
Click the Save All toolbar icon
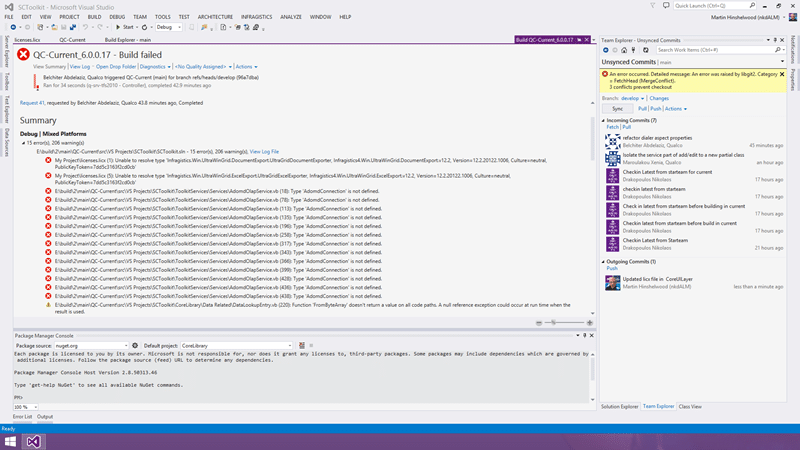coord(73,27)
